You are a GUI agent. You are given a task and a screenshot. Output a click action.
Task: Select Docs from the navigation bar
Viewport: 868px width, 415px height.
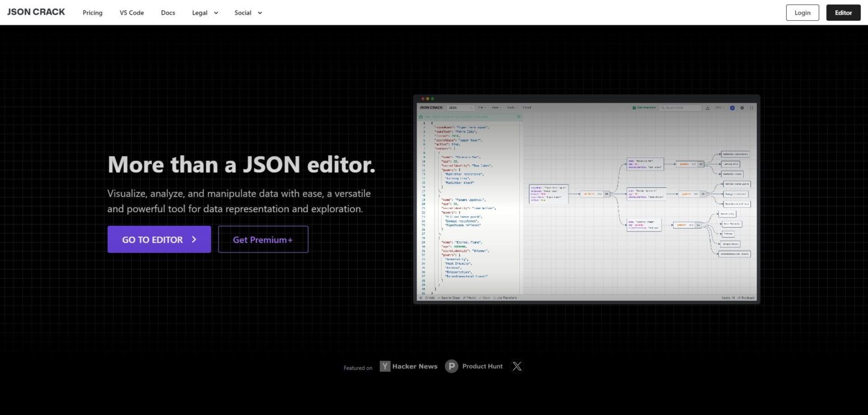point(168,12)
